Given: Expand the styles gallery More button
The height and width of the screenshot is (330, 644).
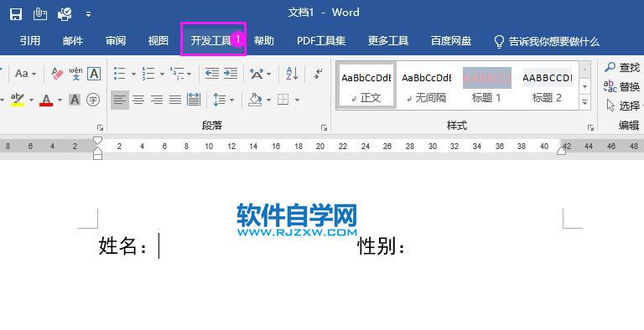Looking at the screenshot, I should pyautogui.click(x=584, y=102).
